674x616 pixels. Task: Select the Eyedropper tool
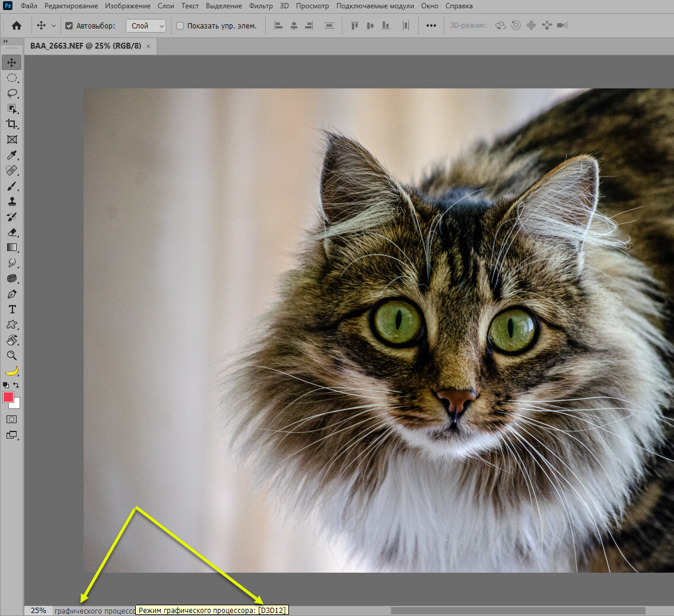tap(12, 155)
